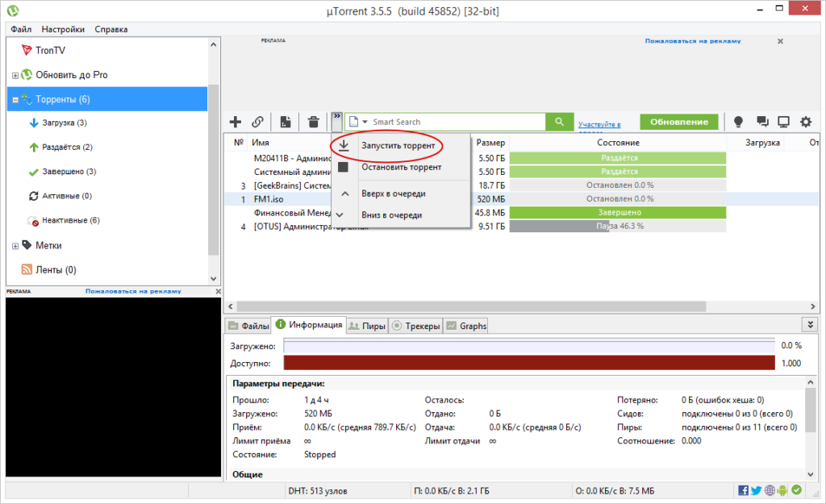This screenshot has width=826, height=504.
Task: Click the details pane vertical scrollbar down arrow
Action: (811, 474)
